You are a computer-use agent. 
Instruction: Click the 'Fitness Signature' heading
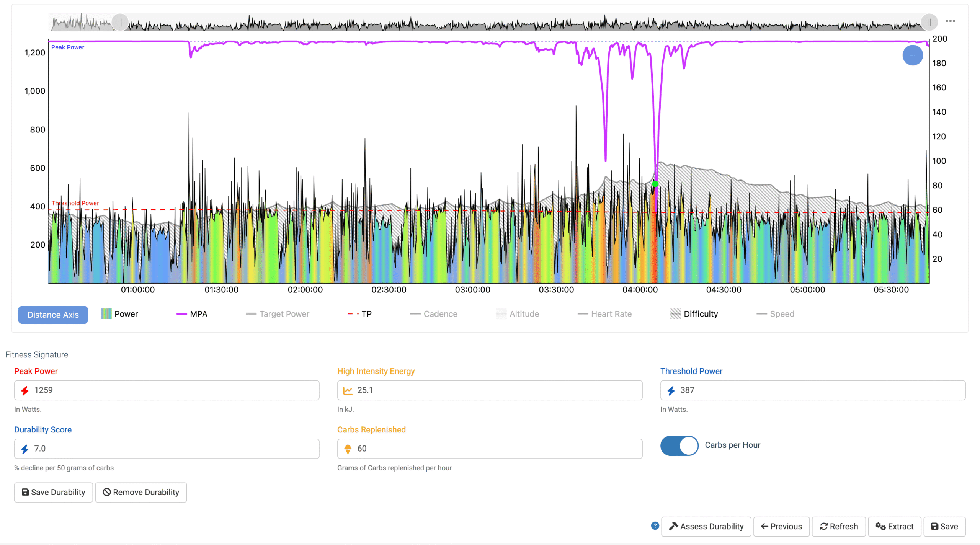[x=37, y=354]
